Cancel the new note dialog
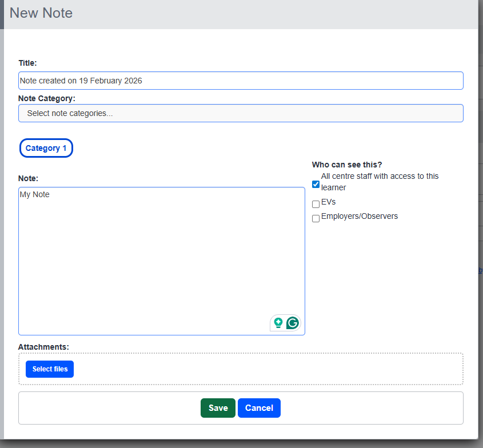The width and height of the screenshot is (483, 448). [x=259, y=408]
